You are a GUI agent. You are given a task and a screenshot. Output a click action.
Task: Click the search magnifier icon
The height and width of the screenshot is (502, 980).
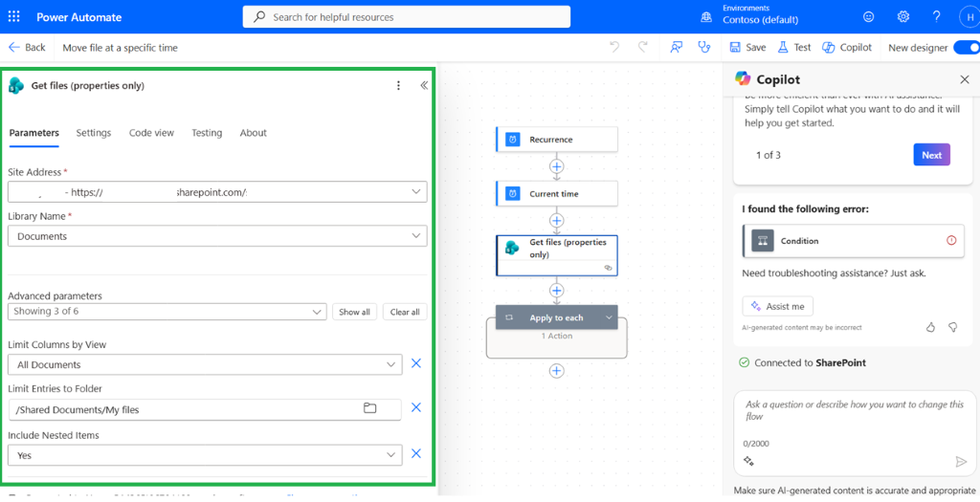click(258, 17)
